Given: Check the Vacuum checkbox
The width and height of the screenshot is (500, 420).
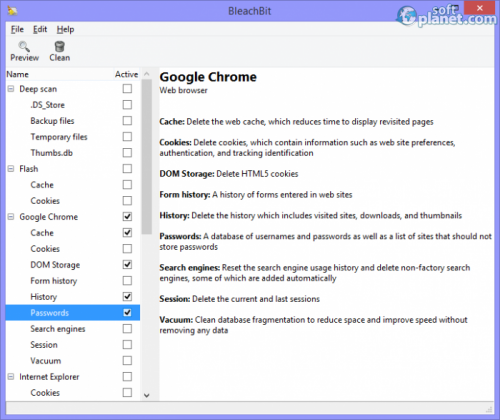Looking at the screenshot, I should (x=127, y=361).
